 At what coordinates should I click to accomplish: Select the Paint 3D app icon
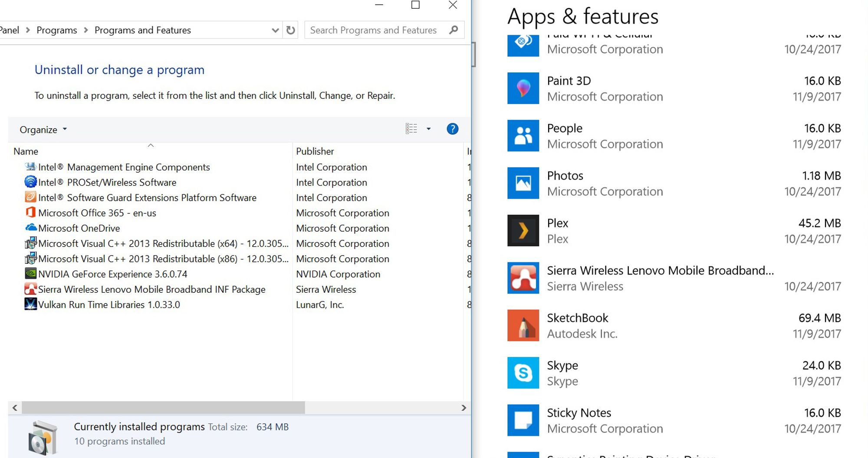pos(523,88)
